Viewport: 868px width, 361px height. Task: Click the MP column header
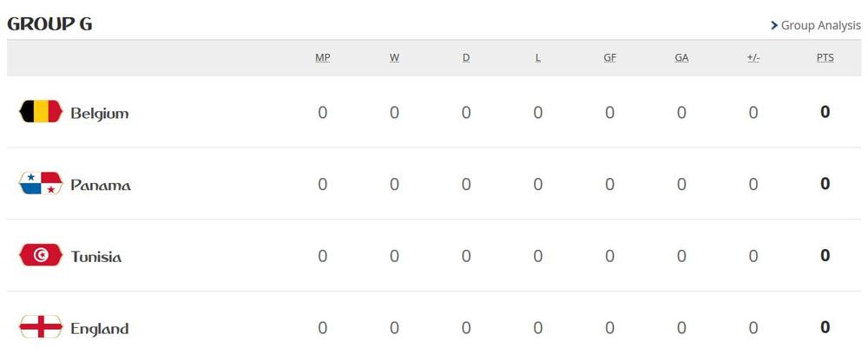(323, 58)
